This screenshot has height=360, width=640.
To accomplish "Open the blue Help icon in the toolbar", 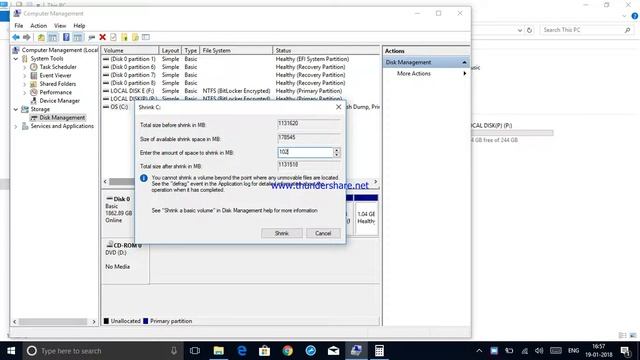I will (x=66, y=37).
